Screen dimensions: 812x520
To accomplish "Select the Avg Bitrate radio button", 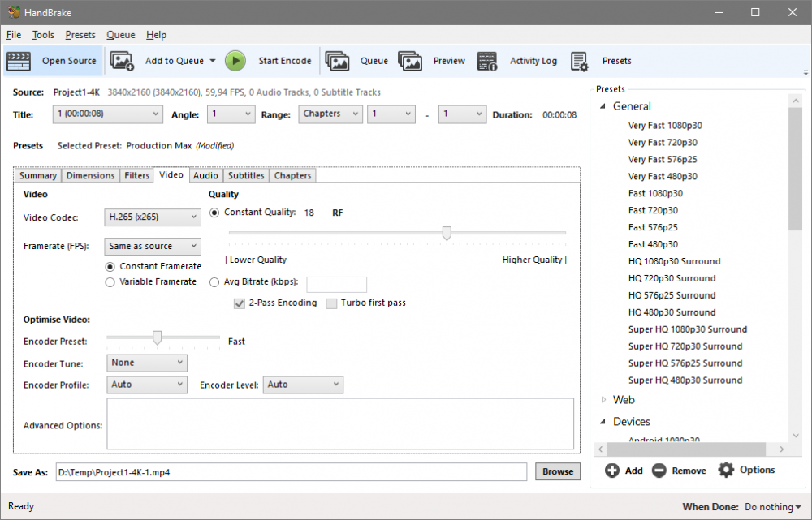I will (214, 282).
